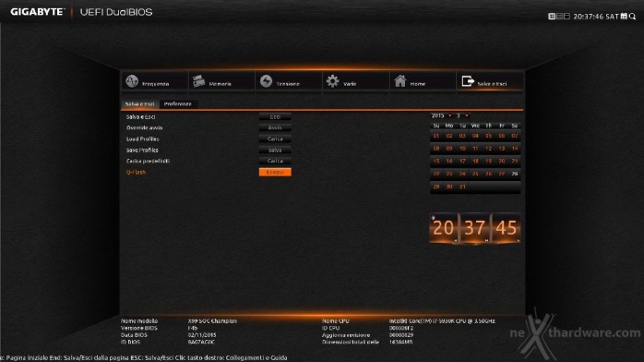
Task: Open the year 2015 dropdown arrow
Action: click(x=449, y=115)
